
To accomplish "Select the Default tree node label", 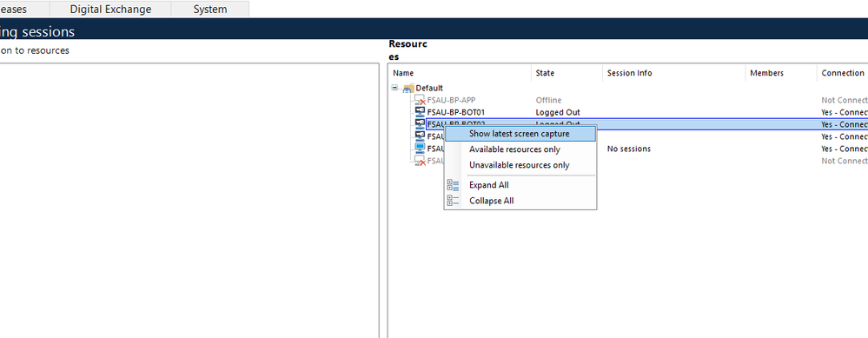I will pos(429,88).
